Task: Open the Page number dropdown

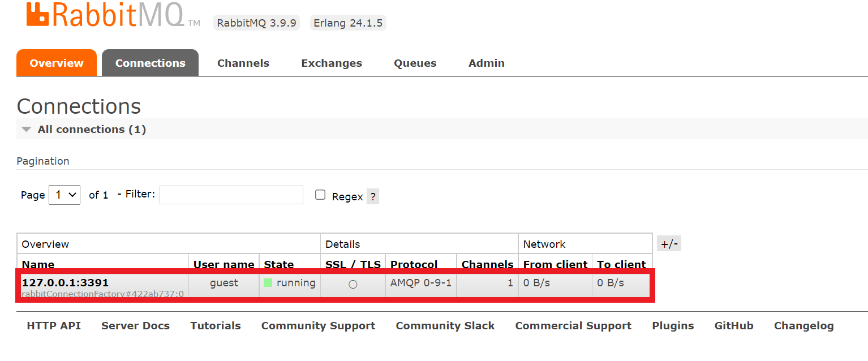Action: tap(65, 195)
